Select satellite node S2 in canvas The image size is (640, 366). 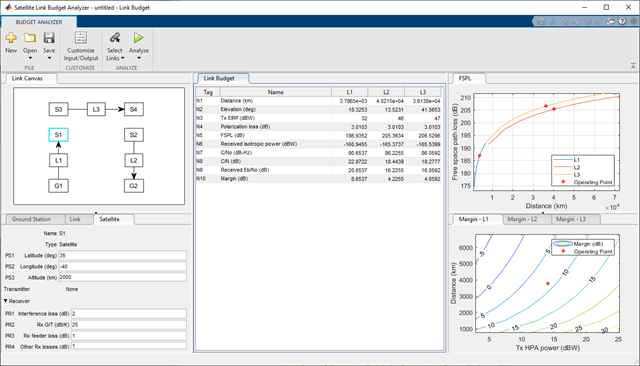pos(133,135)
